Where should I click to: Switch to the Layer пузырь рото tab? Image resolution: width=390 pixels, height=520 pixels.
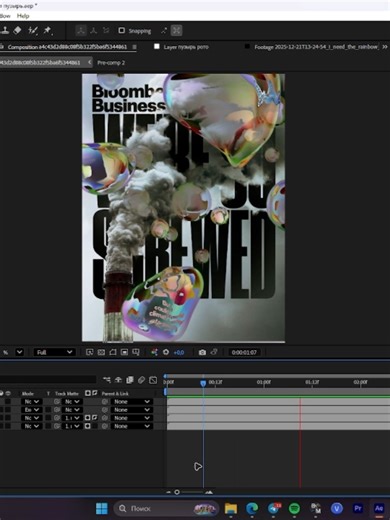[x=186, y=47]
